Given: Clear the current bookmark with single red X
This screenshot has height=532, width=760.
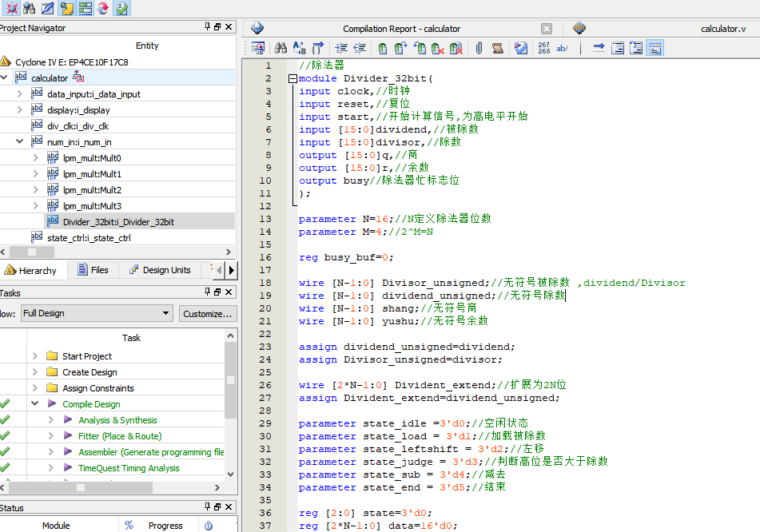Looking at the screenshot, I should (438, 48).
